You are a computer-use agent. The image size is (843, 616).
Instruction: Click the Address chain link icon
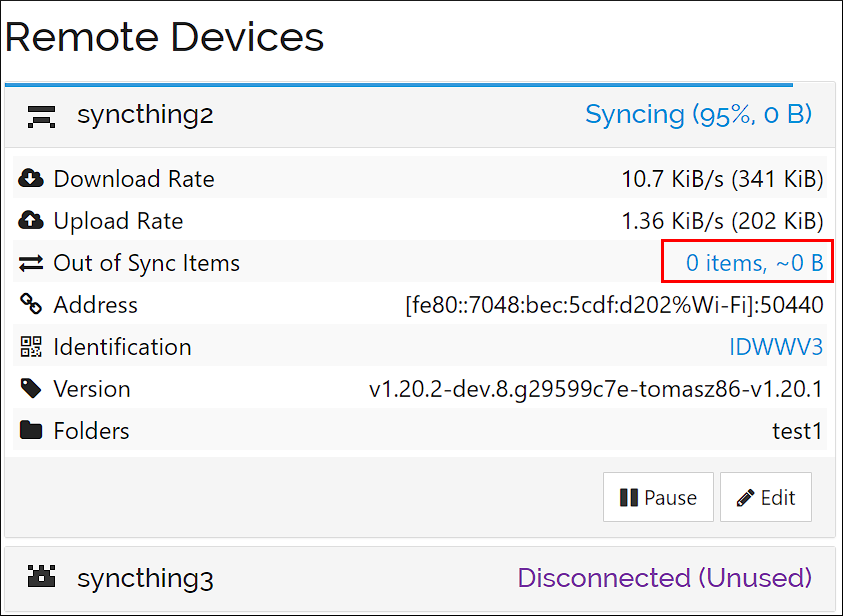pos(28,304)
